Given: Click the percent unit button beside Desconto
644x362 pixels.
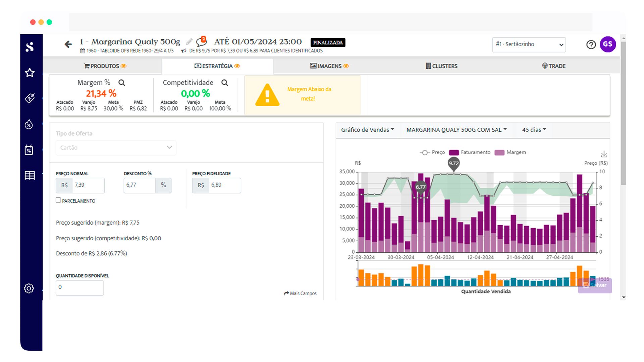Looking at the screenshot, I should click(163, 185).
